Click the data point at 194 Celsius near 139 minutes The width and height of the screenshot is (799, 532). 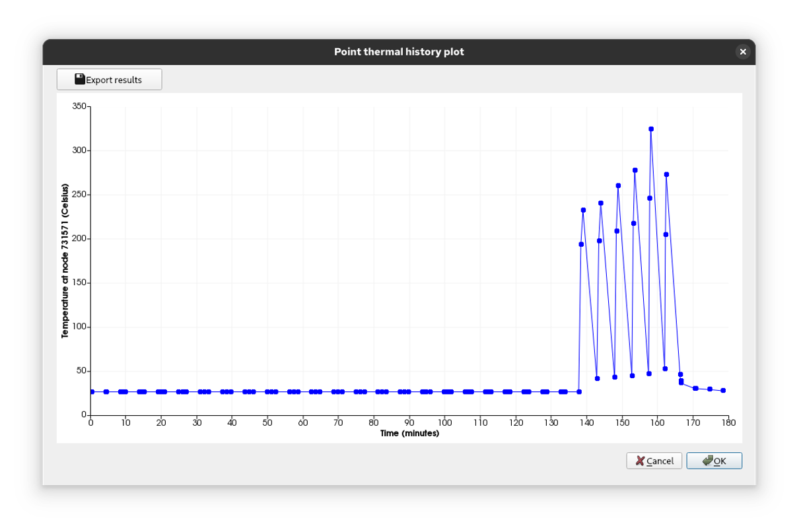tap(581, 244)
